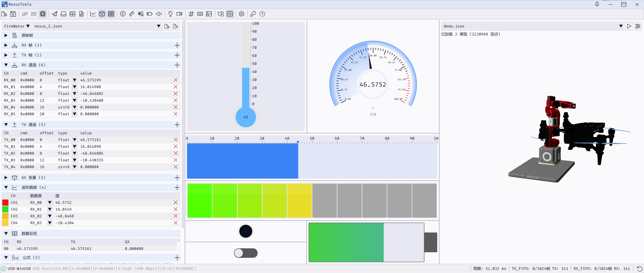This screenshot has width=644, height=273.
Task: Open the key license icon
Action: [x=253, y=14]
